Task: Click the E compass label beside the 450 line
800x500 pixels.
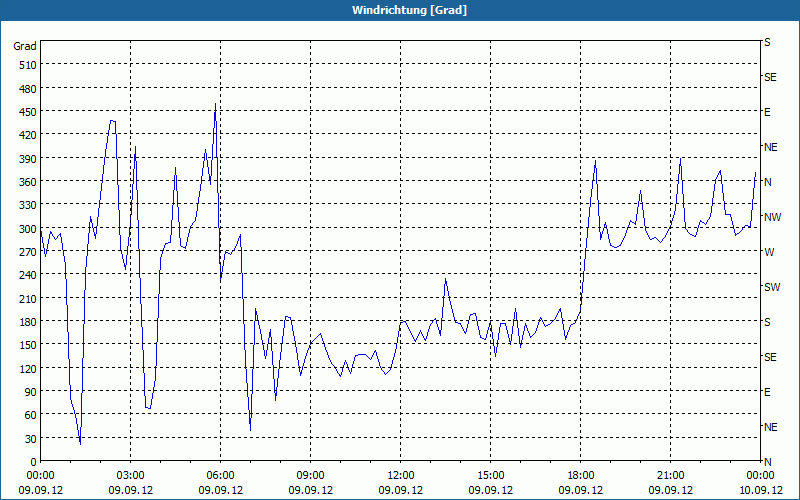Action: pyautogui.click(x=767, y=112)
